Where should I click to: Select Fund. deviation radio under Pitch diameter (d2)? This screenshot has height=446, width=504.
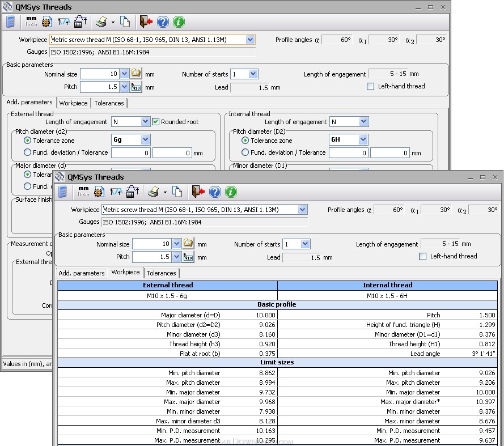[x=27, y=152]
